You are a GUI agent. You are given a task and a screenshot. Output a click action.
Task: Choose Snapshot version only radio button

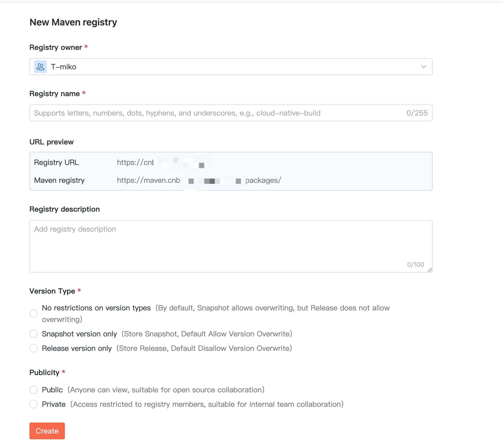34,334
